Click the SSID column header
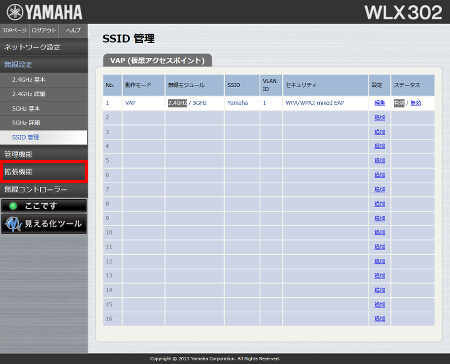450x364 pixels. [x=242, y=85]
